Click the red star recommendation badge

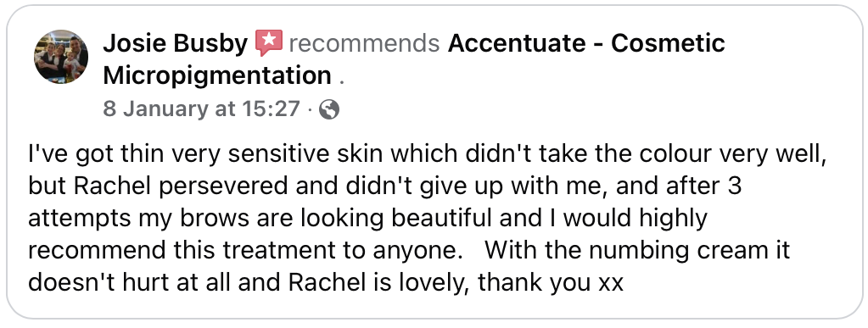click(268, 43)
